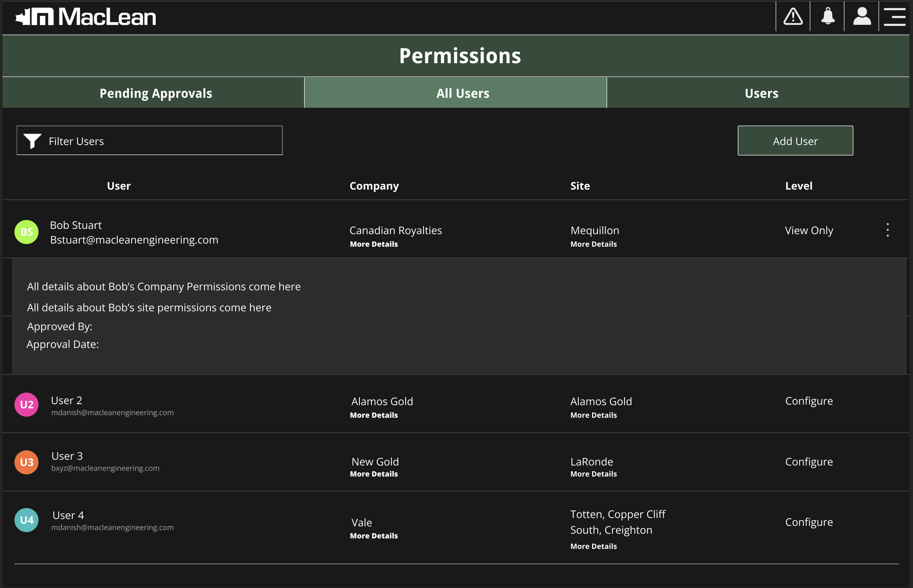913x588 pixels.
Task: Expand More Details under LaRonde site
Action: point(594,474)
